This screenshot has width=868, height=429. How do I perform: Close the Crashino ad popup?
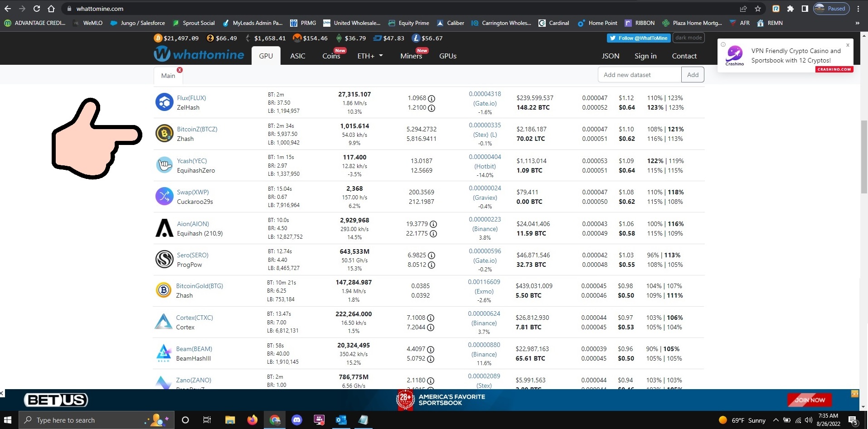(x=848, y=45)
